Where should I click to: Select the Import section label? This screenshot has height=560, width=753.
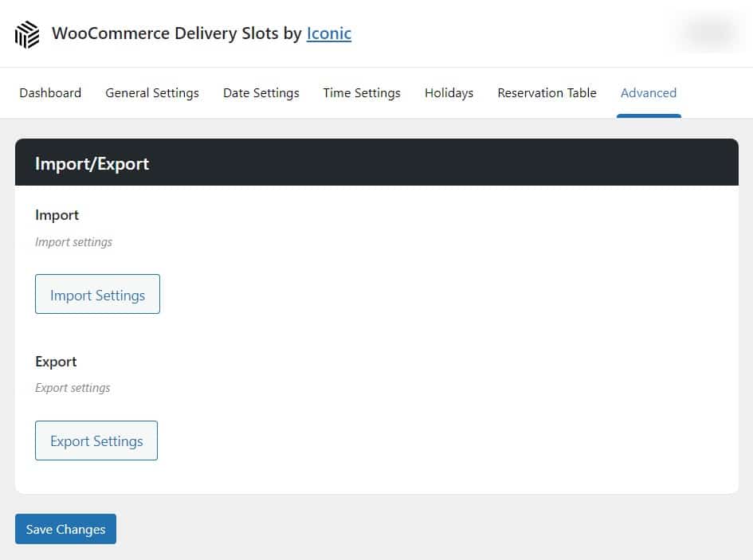pos(57,214)
